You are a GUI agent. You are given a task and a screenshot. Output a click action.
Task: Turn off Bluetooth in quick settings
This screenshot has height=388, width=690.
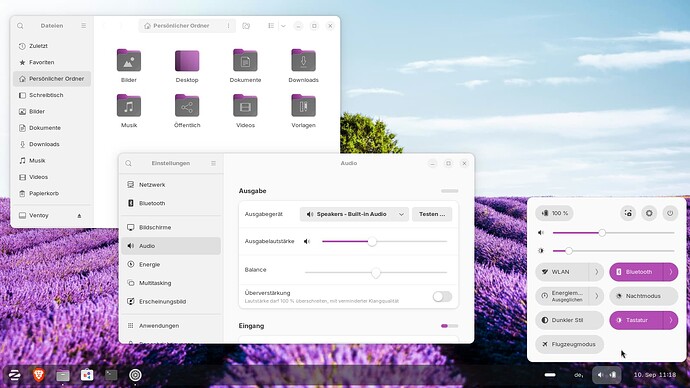pyautogui.click(x=636, y=272)
